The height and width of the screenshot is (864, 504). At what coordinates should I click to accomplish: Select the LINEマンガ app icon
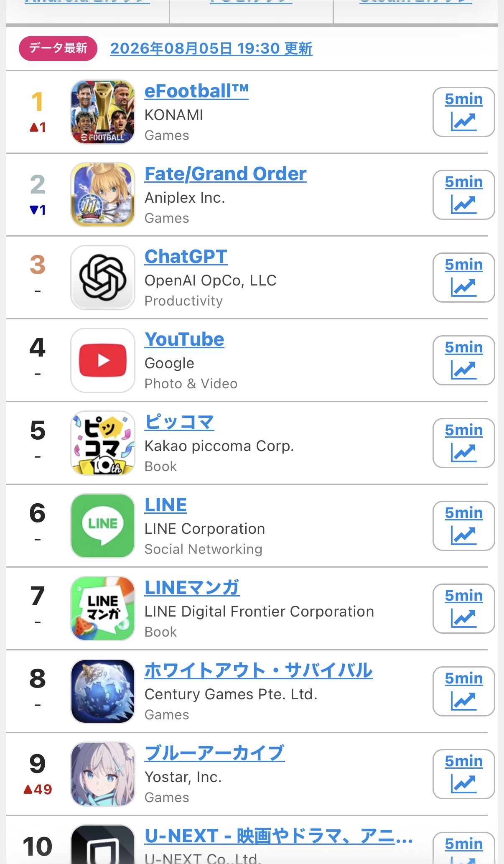(103, 609)
